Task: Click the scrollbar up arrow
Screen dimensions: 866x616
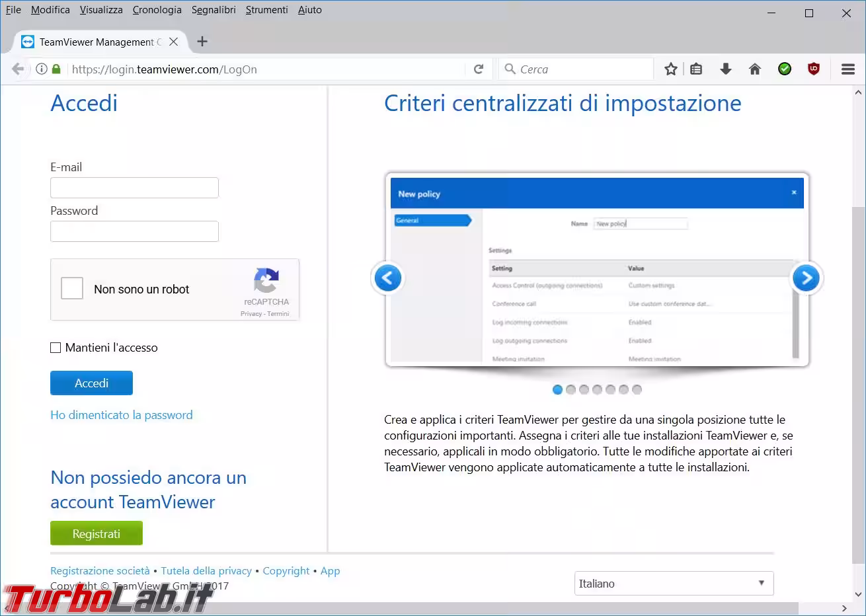Action: pyautogui.click(x=859, y=93)
